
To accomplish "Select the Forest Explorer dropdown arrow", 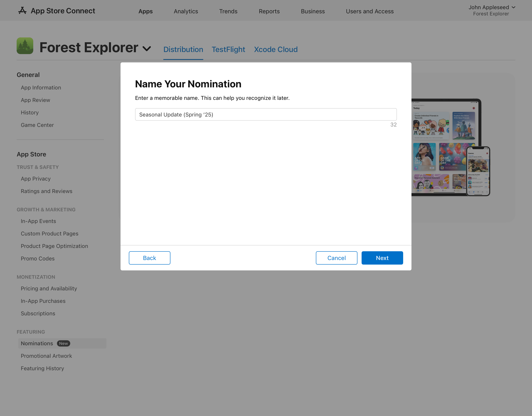I will (x=148, y=48).
